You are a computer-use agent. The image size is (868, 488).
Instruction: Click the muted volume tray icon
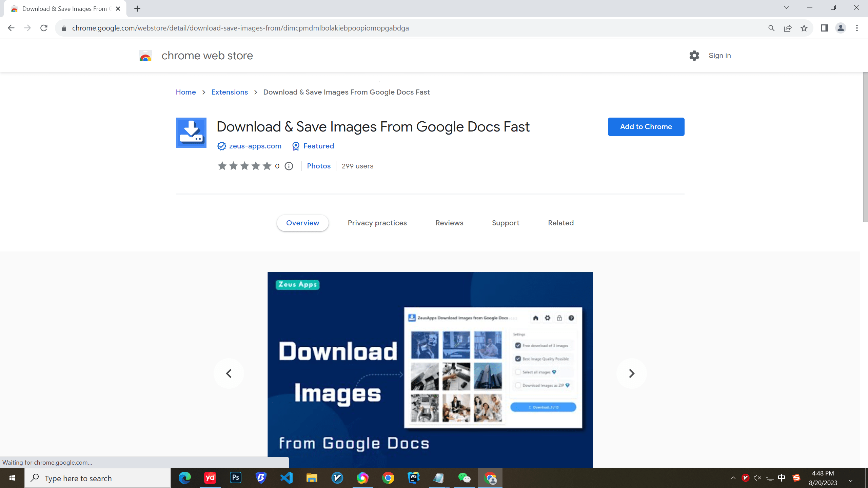pyautogui.click(x=757, y=478)
